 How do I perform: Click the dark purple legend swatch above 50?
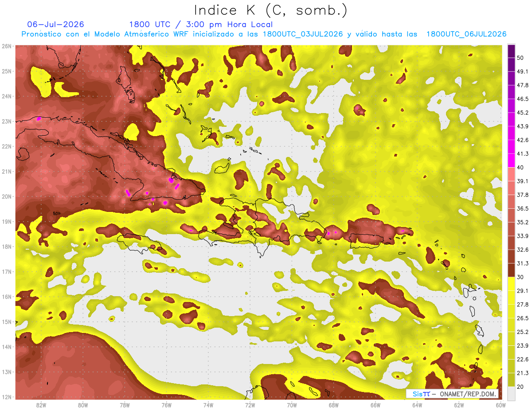(511, 51)
